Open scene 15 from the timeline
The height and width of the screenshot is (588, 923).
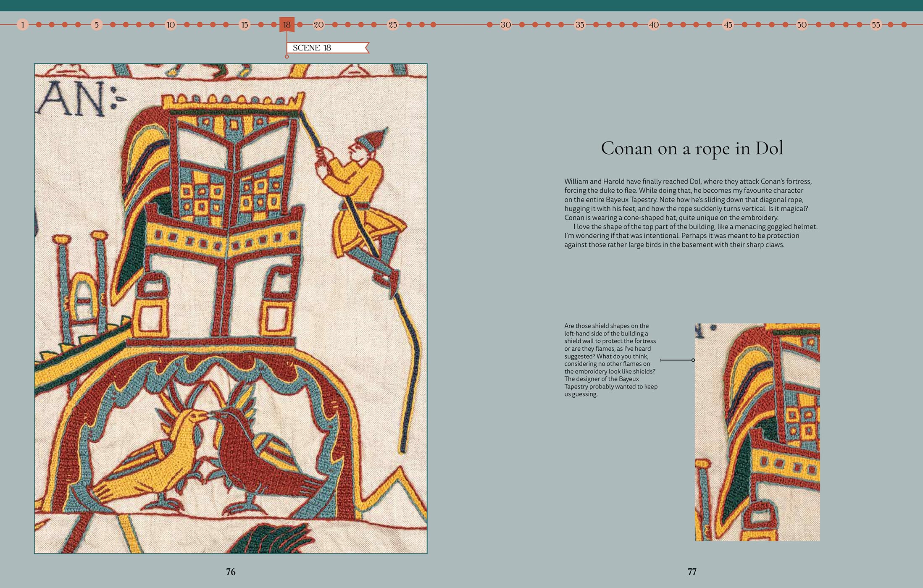click(245, 25)
